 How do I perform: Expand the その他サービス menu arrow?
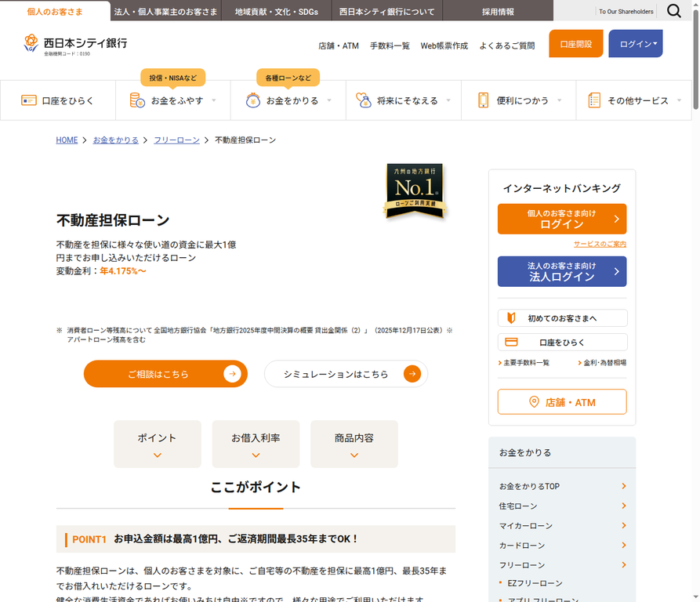tap(679, 100)
